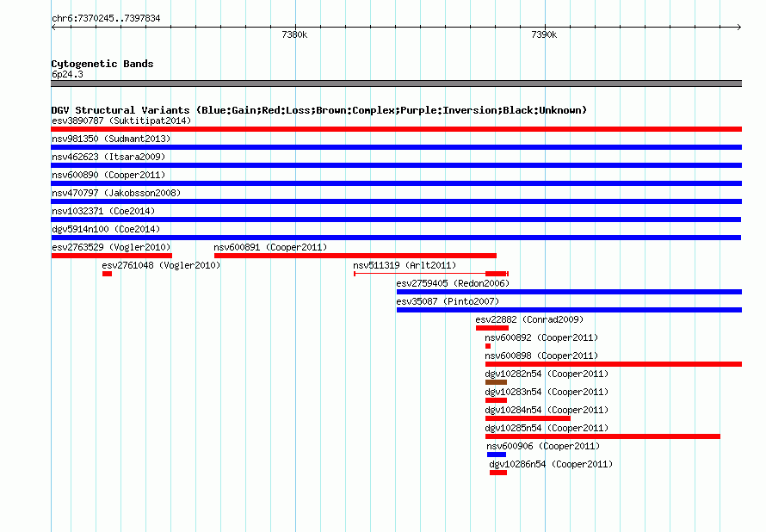
Task: Click the 6p24.3 band label
Action: pyautogui.click(x=67, y=74)
